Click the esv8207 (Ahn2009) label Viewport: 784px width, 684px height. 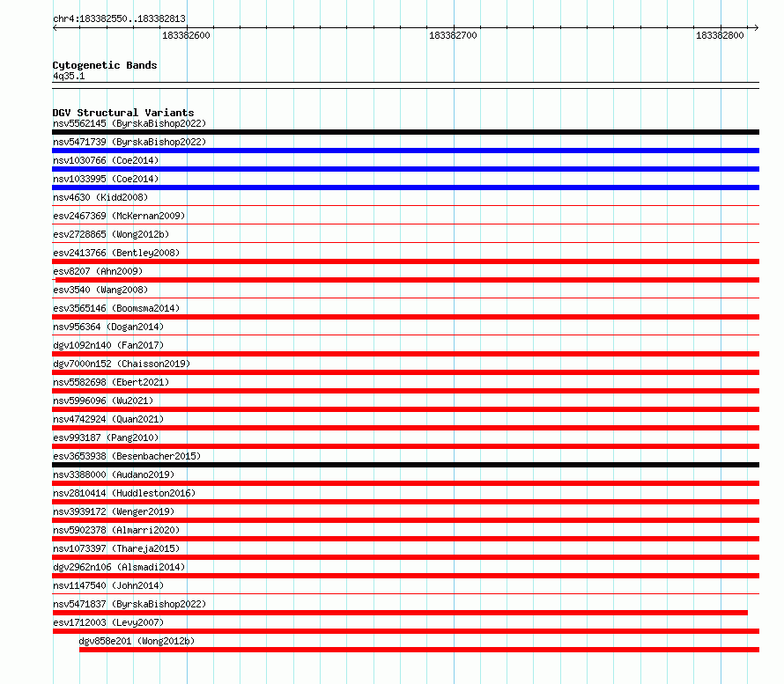98,271
